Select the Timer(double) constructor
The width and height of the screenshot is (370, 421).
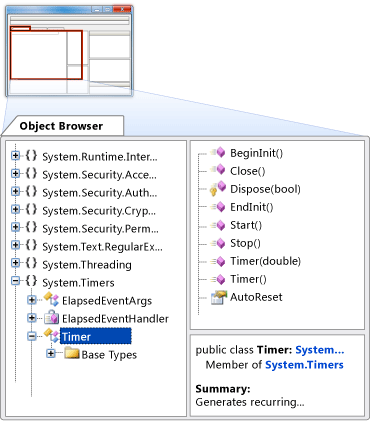click(x=265, y=261)
